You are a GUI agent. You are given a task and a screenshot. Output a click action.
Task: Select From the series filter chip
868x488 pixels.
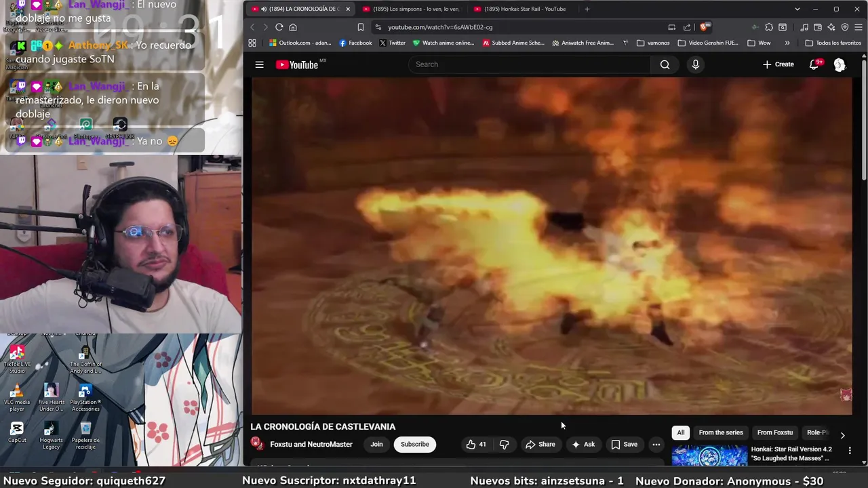[x=721, y=432]
